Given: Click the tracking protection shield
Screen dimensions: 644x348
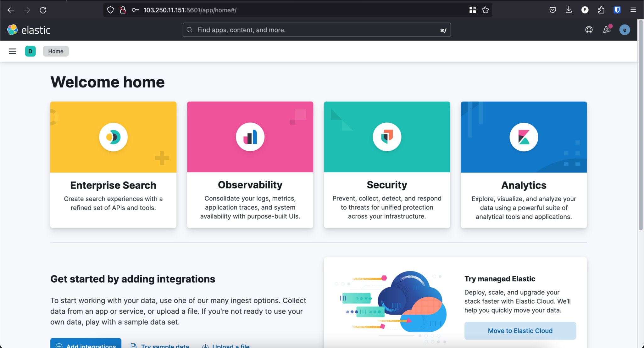Looking at the screenshot, I should pos(110,10).
